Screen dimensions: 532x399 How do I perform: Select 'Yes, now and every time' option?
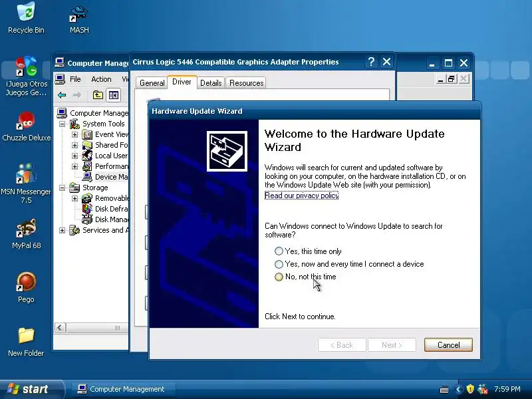point(349,264)
